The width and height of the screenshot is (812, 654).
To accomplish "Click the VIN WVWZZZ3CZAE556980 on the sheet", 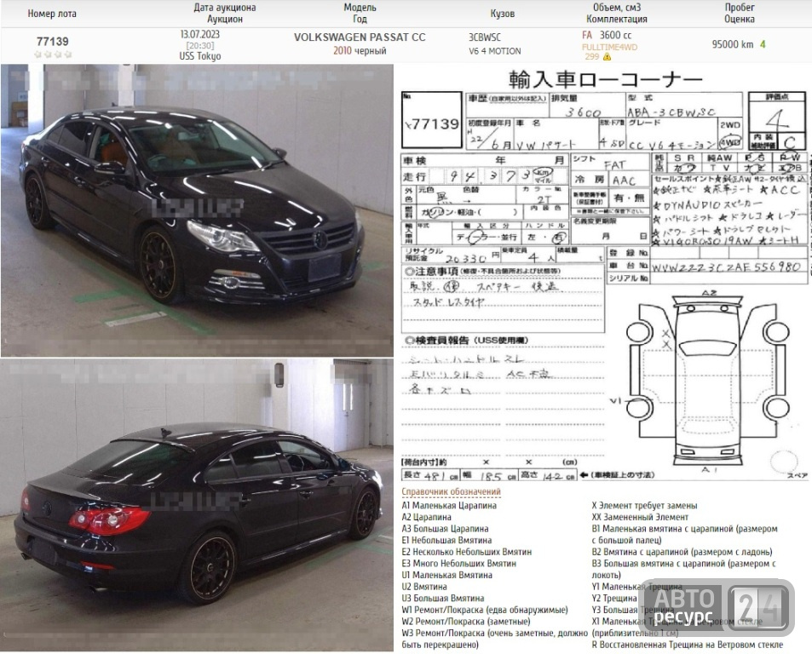I will point(727,267).
